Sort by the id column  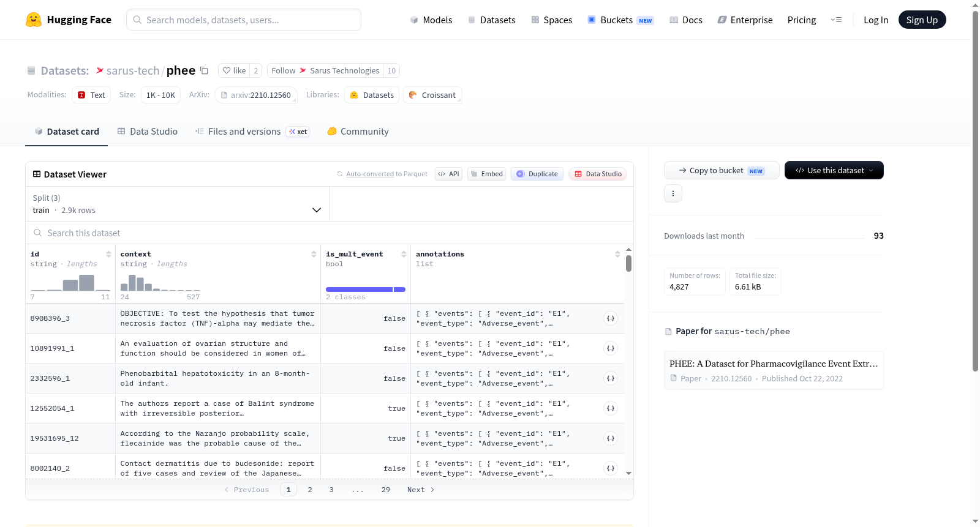click(108, 254)
